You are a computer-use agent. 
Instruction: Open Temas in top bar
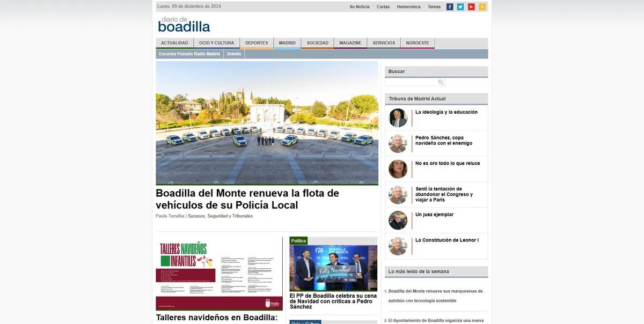coord(434,7)
